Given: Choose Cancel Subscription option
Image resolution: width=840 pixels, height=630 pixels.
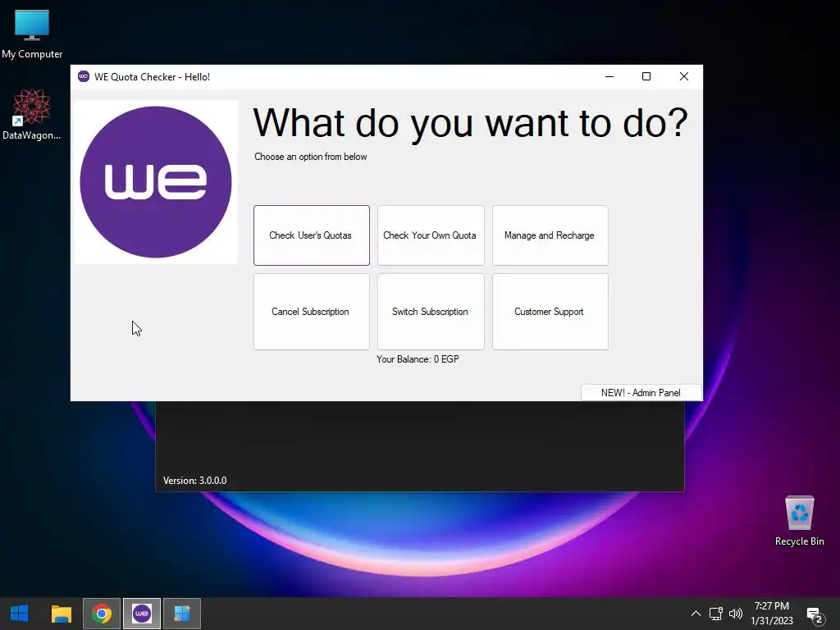Looking at the screenshot, I should 311,312.
